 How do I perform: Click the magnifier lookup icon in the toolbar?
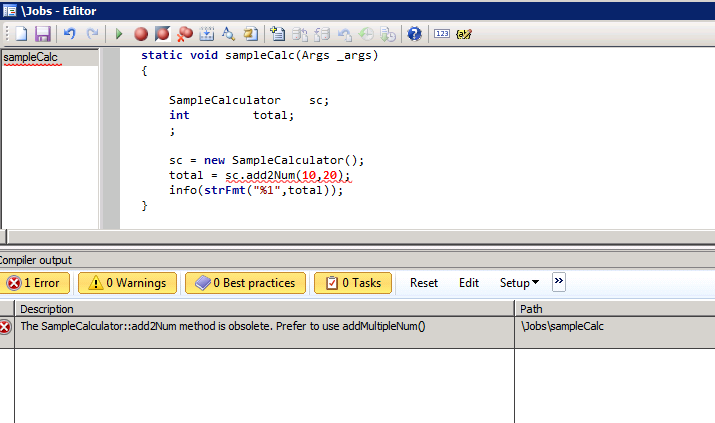point(229,34)
